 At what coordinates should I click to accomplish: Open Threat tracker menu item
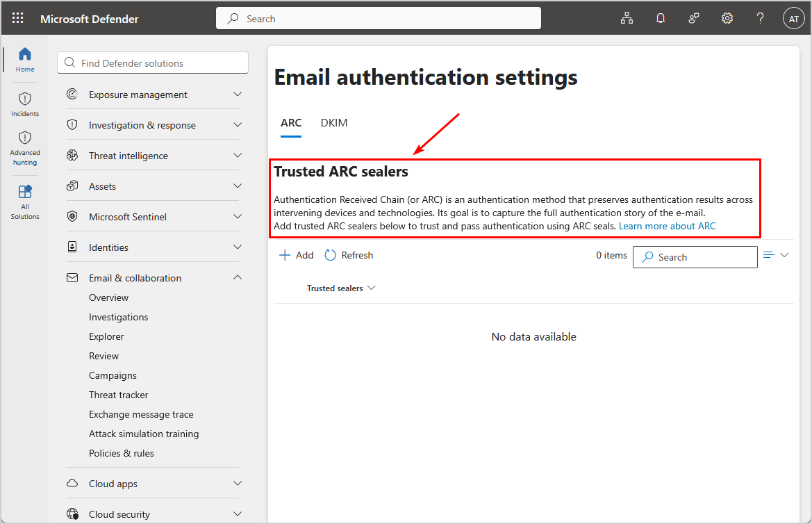(x=119, y=395)
